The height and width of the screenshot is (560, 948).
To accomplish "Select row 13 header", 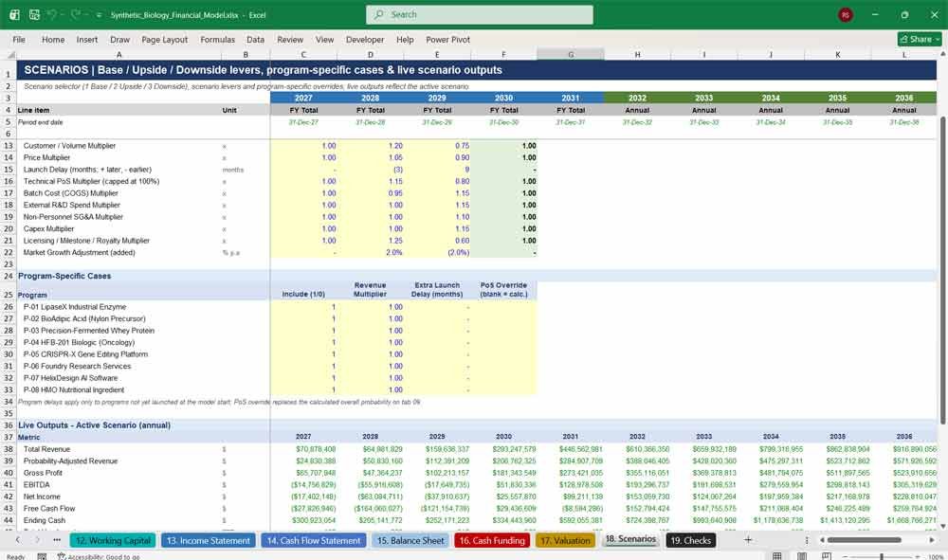I will pos(9,146).
